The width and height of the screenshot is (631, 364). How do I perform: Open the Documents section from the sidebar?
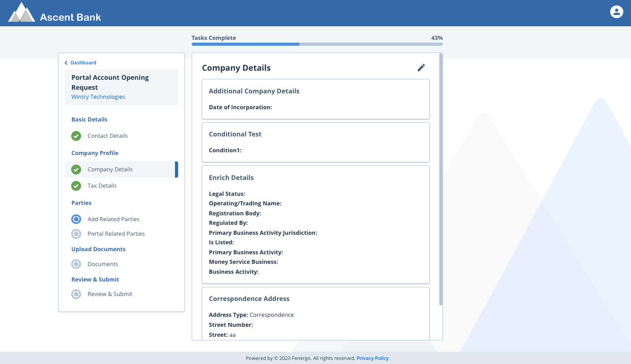tap(102, 264)
